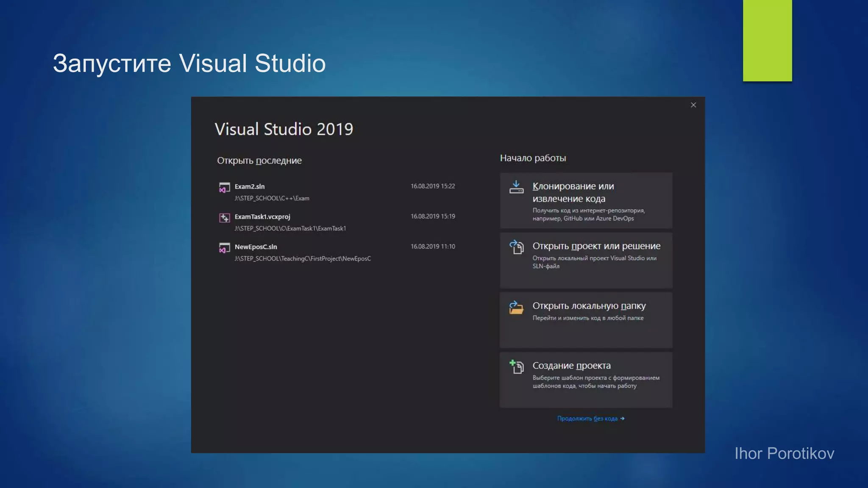The height and width of the screenshot is (488, 868).
Task: Click the ExamTask1.vcxproj project icon
Action: point(224,218)
